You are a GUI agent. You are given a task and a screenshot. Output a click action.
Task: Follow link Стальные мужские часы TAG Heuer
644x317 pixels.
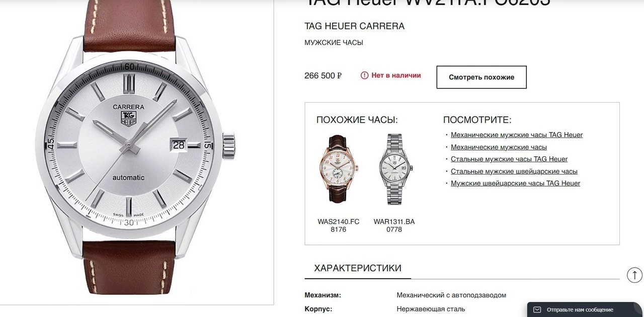coord(509,159)
